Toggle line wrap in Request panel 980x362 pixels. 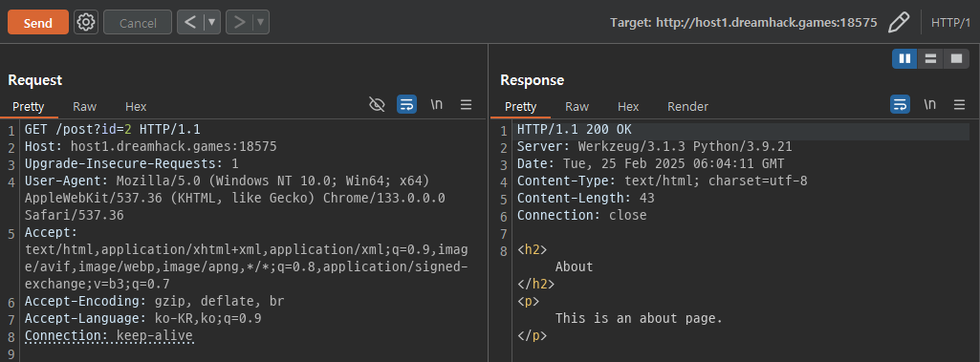[407, 105]
